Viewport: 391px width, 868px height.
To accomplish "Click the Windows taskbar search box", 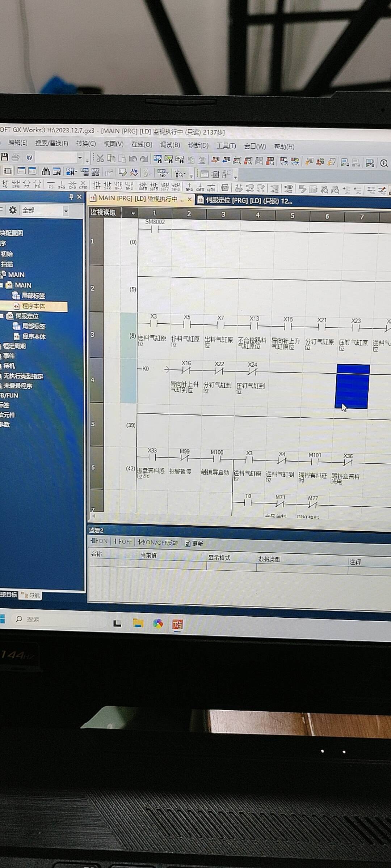I will point(33,619).
